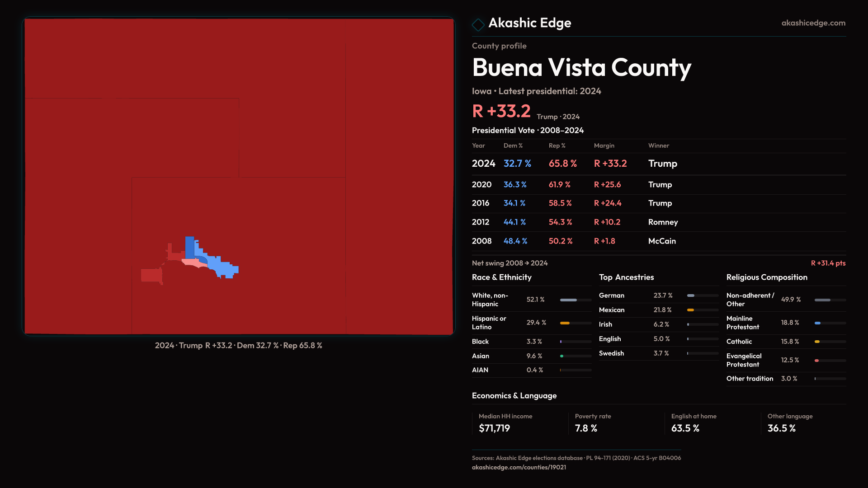Click the pink precinct on the map
Image resolution: width=868 pixels, height=488 pixels.
[x=191, y=262]
